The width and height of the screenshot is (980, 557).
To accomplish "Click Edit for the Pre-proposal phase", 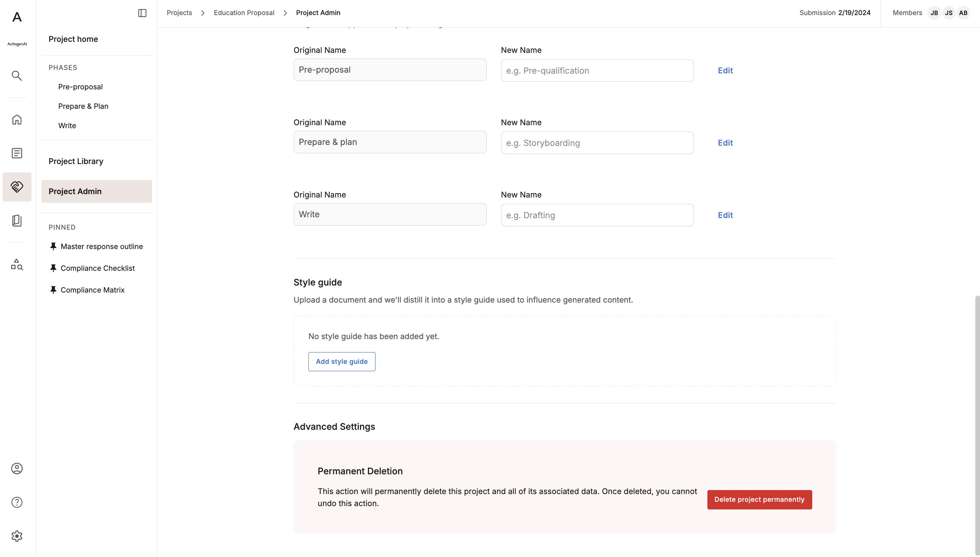I will click(x=725, y=71).
